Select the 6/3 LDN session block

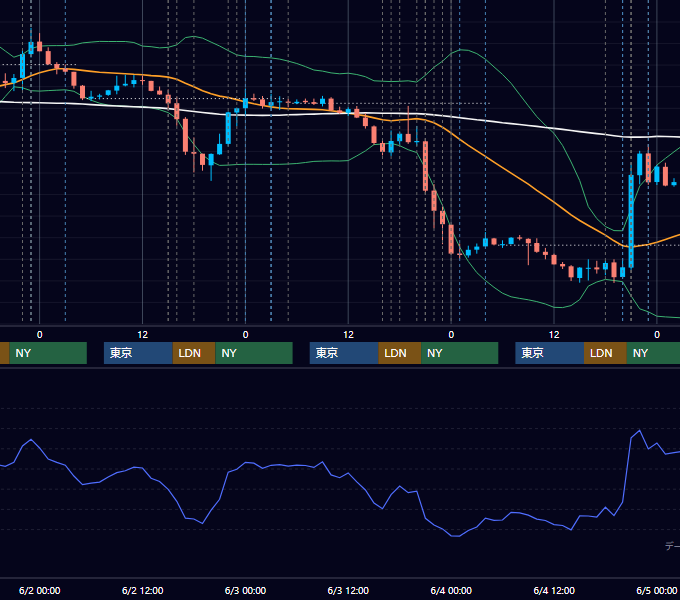[x=399, y=353]
